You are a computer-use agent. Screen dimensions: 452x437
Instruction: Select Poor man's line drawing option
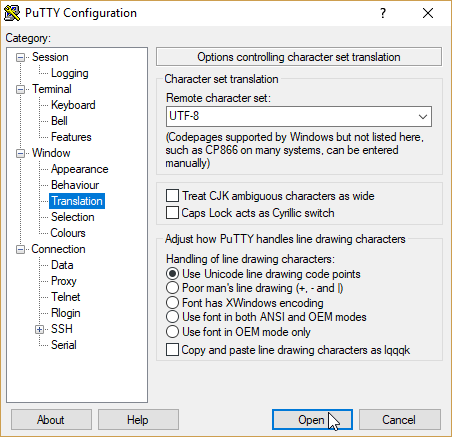[x=172, y=288]
